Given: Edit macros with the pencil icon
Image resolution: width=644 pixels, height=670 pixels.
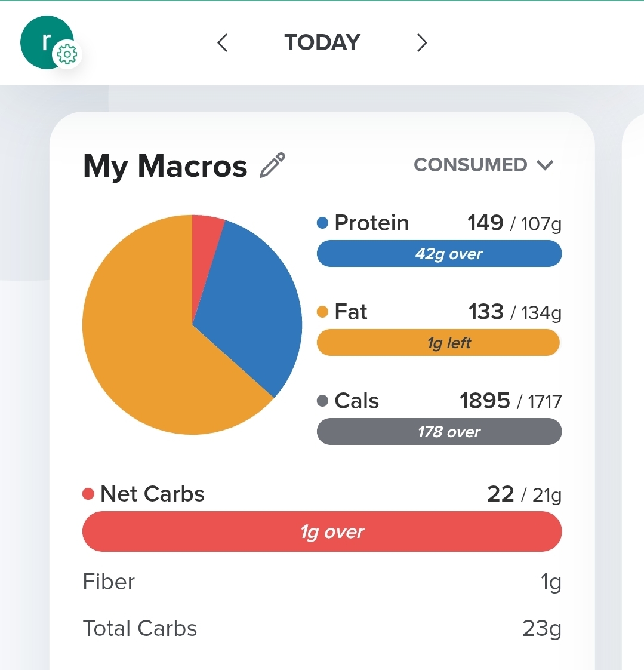Looking at the screenshot, I should [272, 165].
